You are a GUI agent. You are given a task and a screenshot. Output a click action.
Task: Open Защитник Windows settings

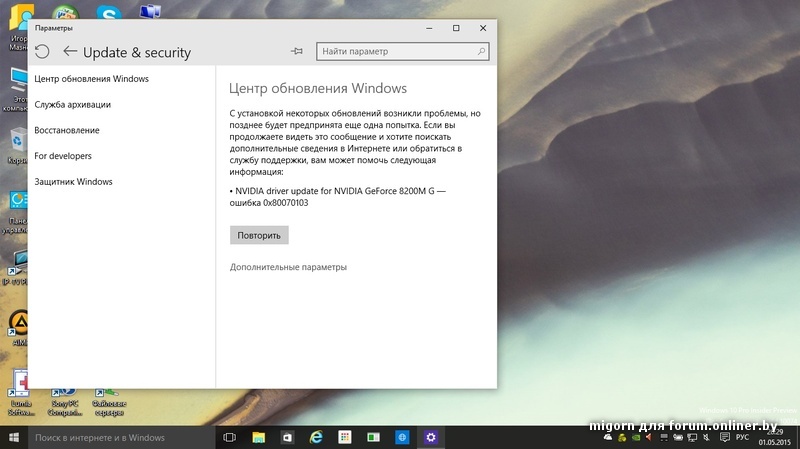[73, 182]
